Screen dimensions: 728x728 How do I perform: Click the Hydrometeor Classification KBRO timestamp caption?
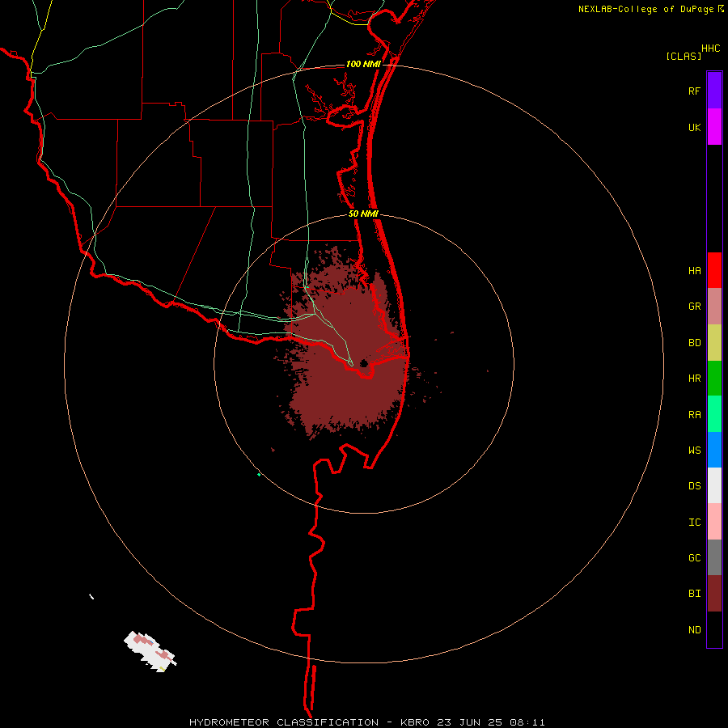tap(366, 722)
